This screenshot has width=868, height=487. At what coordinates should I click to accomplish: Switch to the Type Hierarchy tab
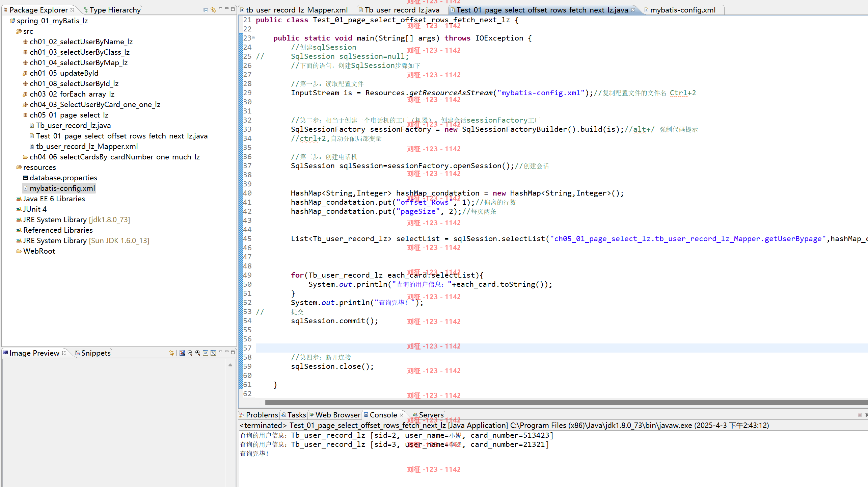(x=112, y=10)
